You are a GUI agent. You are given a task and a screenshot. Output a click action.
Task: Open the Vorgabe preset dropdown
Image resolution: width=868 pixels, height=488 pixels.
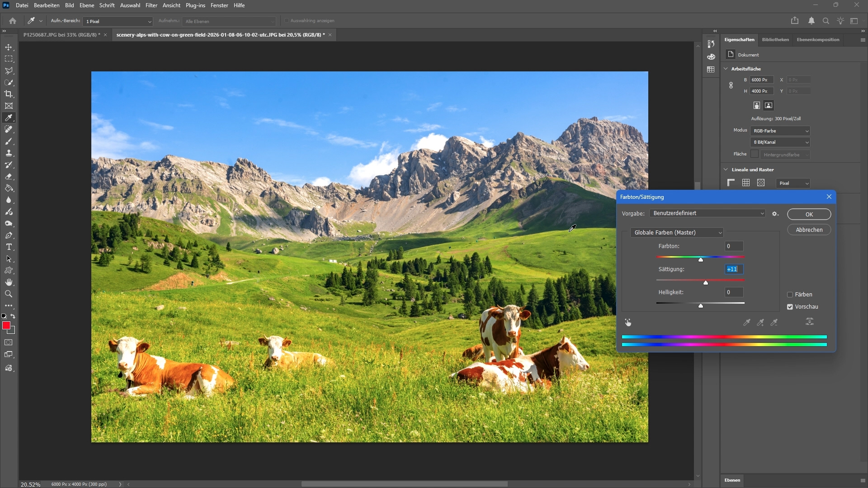[708, 213]
